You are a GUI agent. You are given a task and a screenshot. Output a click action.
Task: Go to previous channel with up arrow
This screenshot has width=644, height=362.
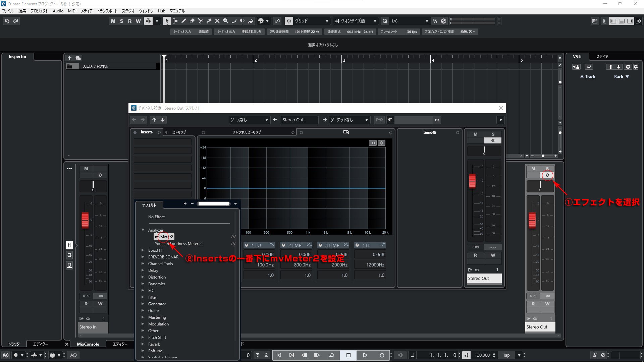coord(154,120)
